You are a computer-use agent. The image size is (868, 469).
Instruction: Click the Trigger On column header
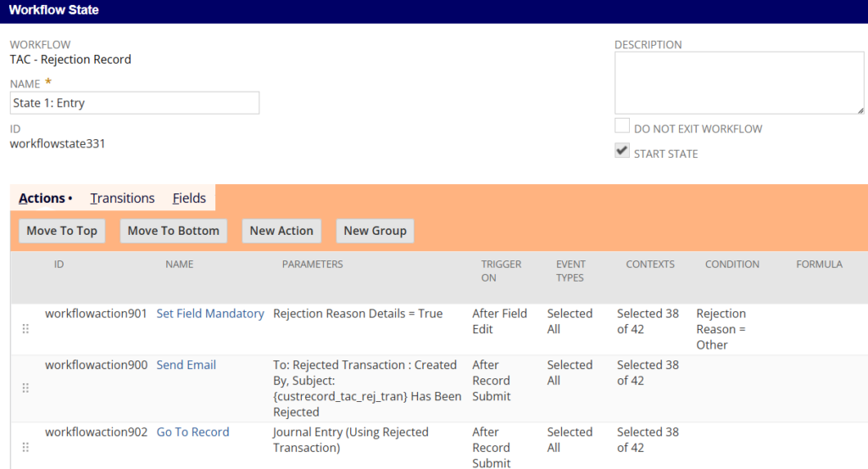click(501, 271)
